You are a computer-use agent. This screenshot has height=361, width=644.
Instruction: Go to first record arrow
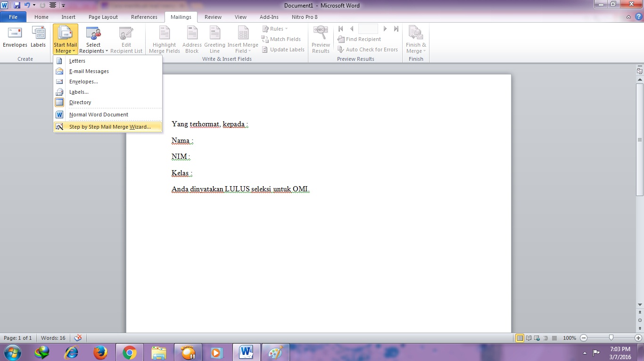(x=341, y=29)
